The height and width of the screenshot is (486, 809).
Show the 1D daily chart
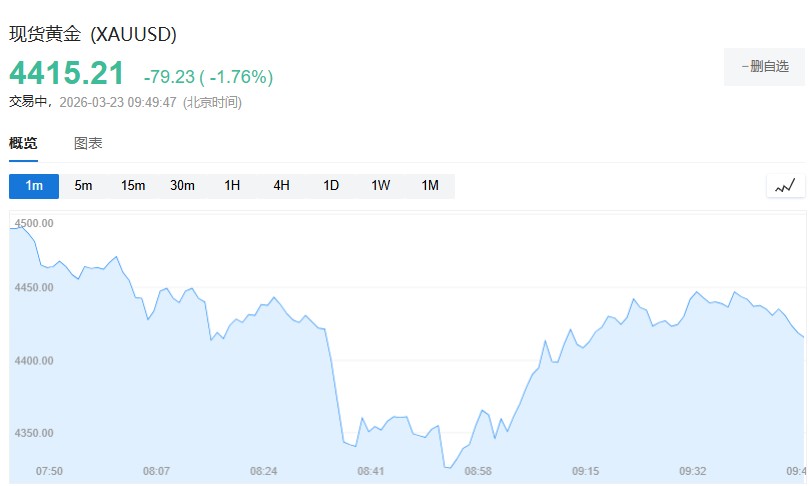331,186
